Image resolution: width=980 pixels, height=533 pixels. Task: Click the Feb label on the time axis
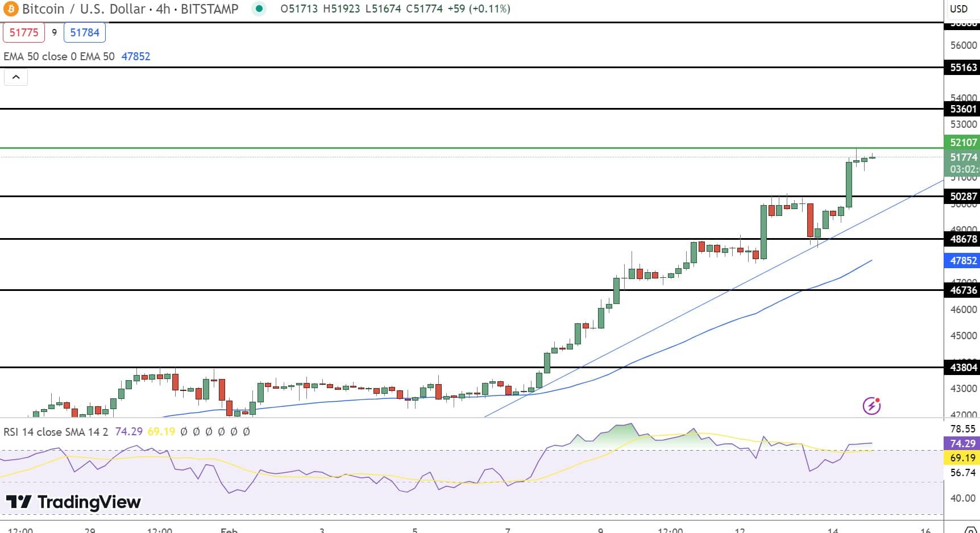230,529
